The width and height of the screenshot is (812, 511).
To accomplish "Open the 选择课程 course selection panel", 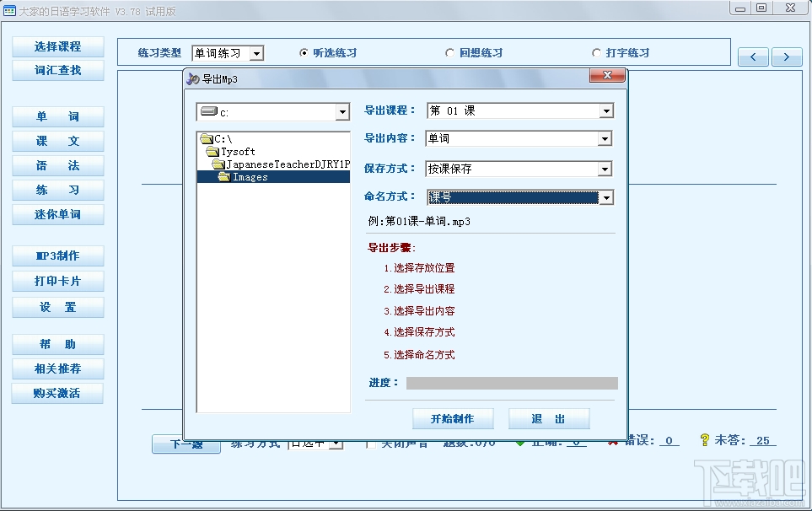I will coord(57,46).
